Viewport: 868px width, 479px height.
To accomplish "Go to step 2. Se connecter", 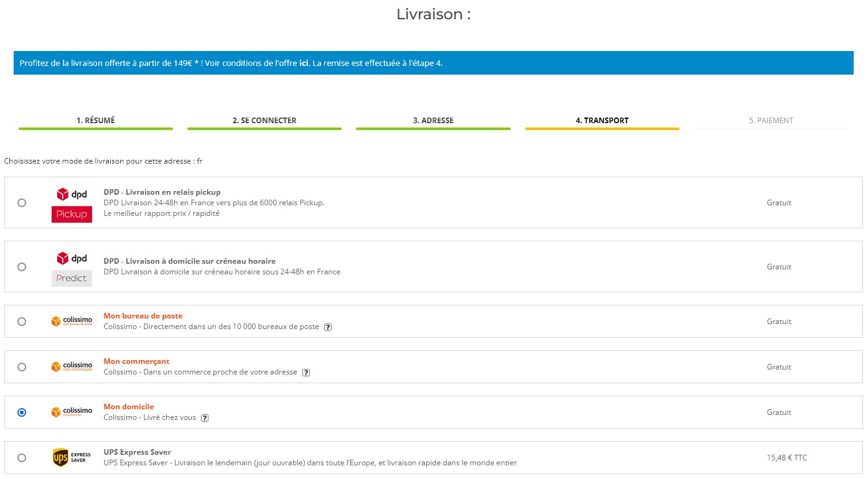I will [264, 121].
